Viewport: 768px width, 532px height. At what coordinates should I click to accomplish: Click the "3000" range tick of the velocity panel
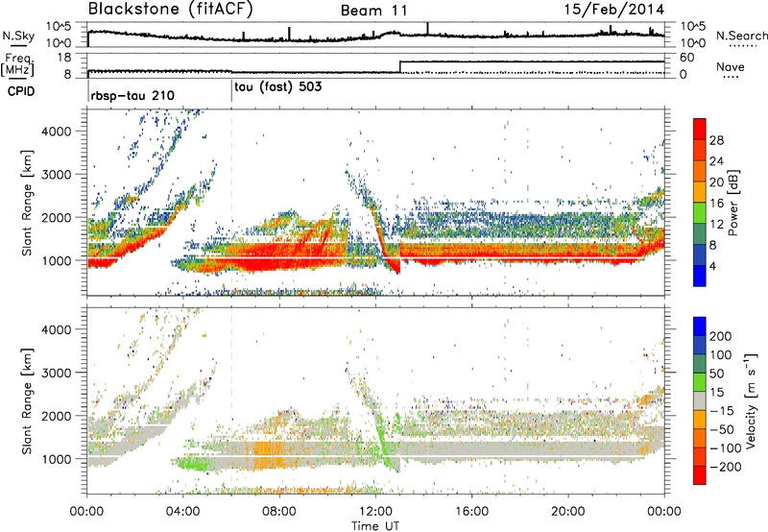pyautogui.click(x=56, y=373)
